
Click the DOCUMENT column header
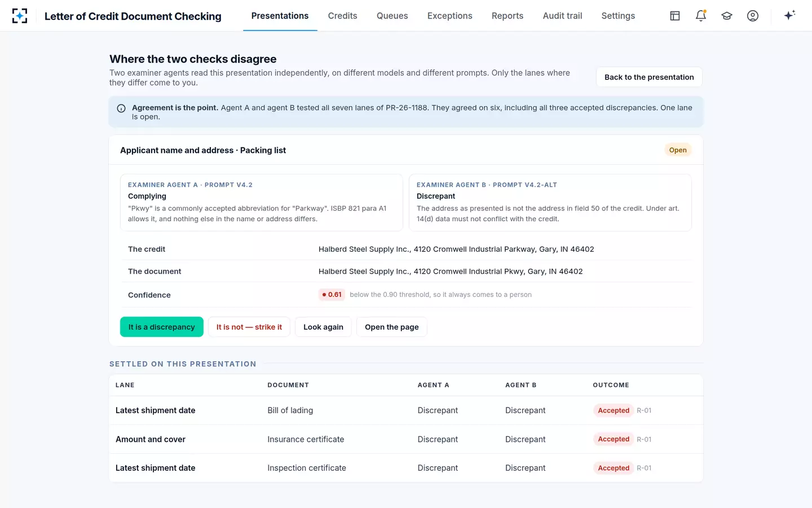click(288, 385)
